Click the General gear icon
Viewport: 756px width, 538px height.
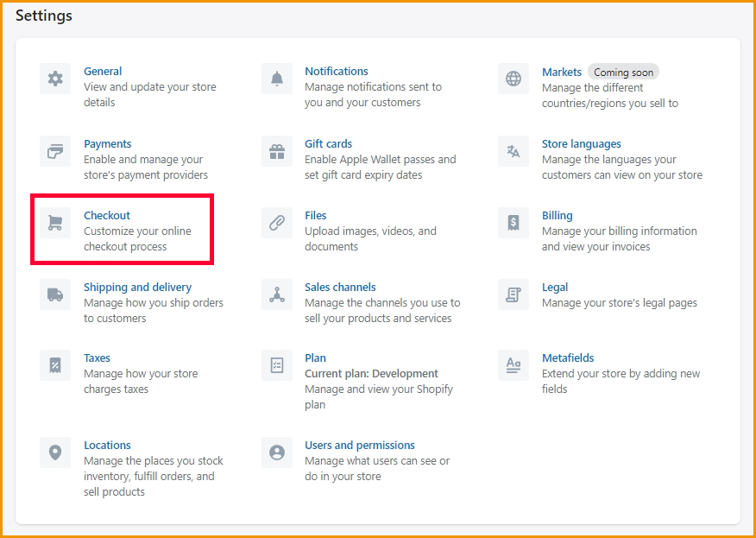tap(55, 79)
